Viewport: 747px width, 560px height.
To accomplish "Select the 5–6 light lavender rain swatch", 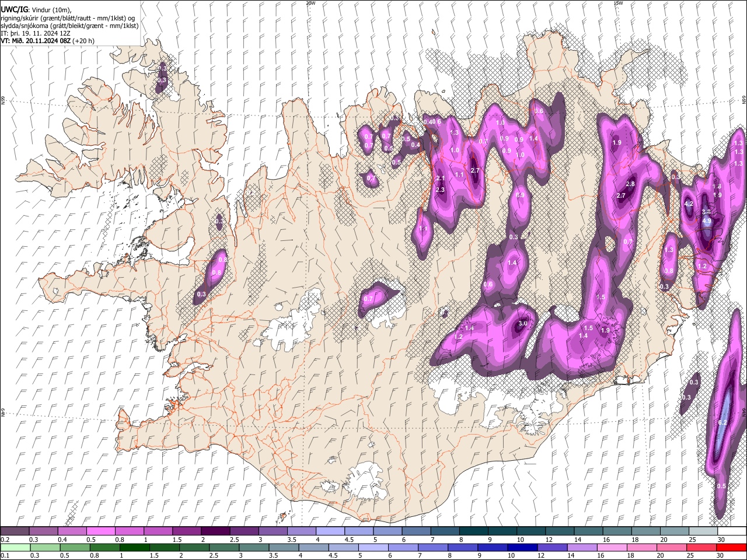I will [373, 547].
